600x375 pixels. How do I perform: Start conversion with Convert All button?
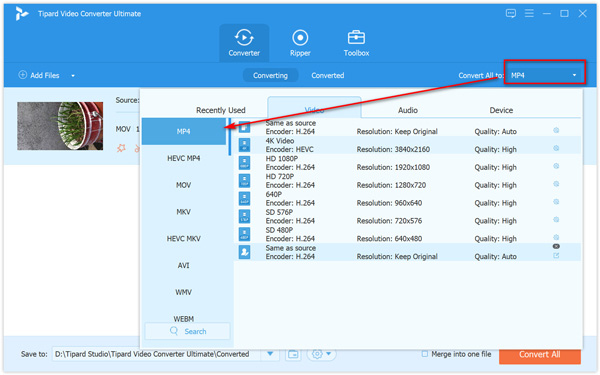[x=540, y=355]
